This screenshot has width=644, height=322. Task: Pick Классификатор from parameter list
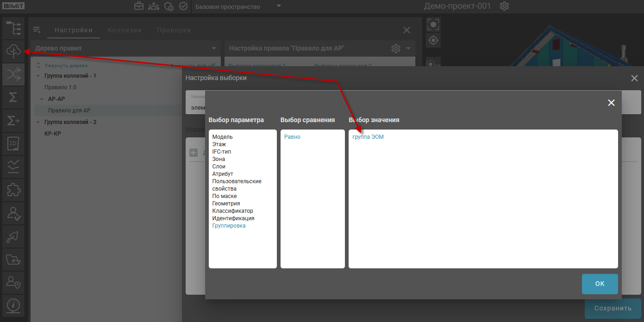click(232, 211)
